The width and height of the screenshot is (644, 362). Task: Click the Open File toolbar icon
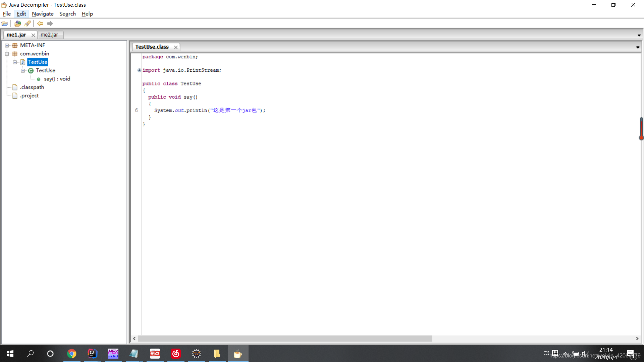click(x=5, y=23)
